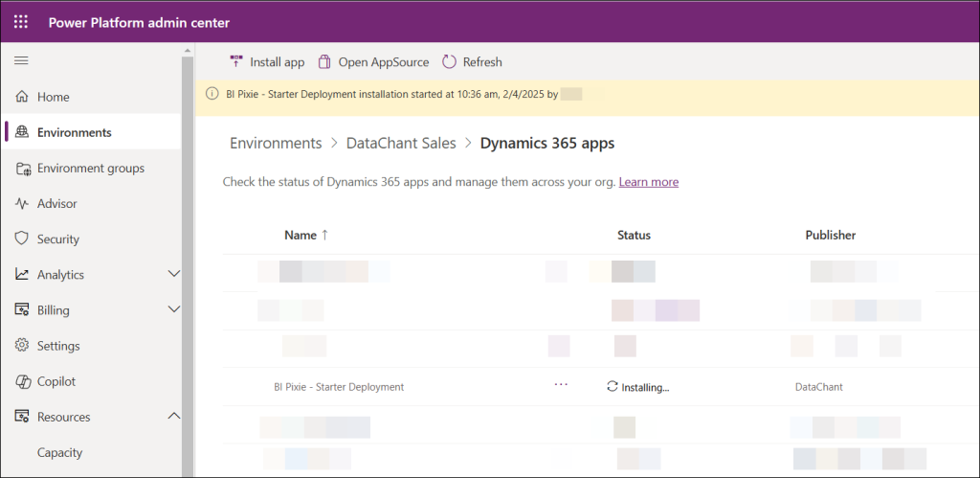Sort by the Name column header
This screenshot has width=980, height=478.
click(300, 235)
